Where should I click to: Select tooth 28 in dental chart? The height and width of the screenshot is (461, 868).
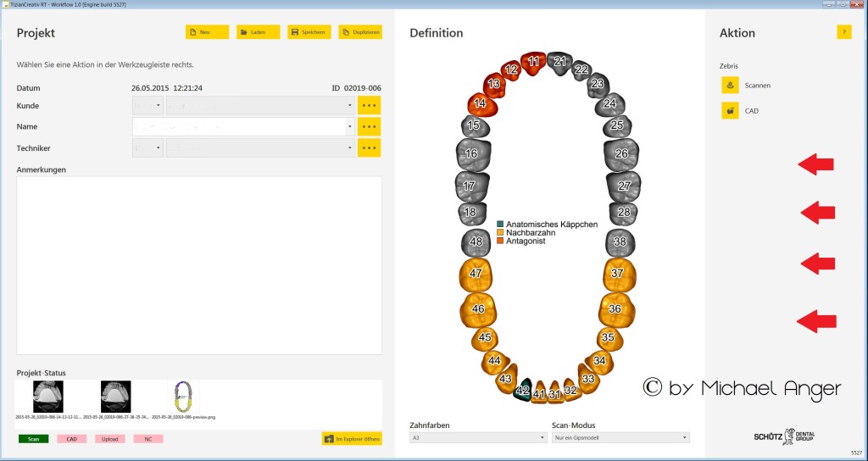tap(623, 213)
